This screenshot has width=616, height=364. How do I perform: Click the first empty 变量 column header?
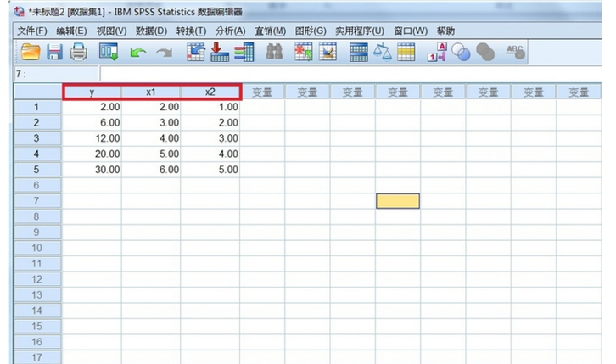(x=262, y=92)
